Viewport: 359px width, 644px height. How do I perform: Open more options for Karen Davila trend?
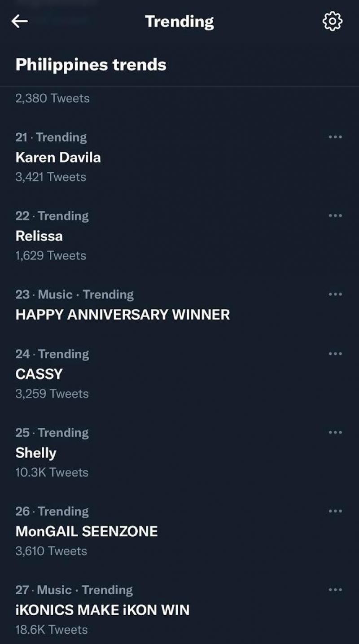coord(335,137)
